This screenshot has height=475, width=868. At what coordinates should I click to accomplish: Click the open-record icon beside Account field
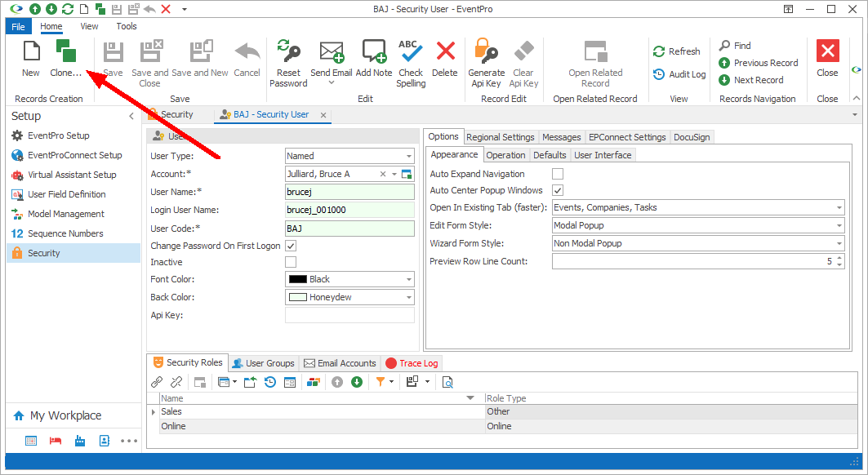[407, 174]
